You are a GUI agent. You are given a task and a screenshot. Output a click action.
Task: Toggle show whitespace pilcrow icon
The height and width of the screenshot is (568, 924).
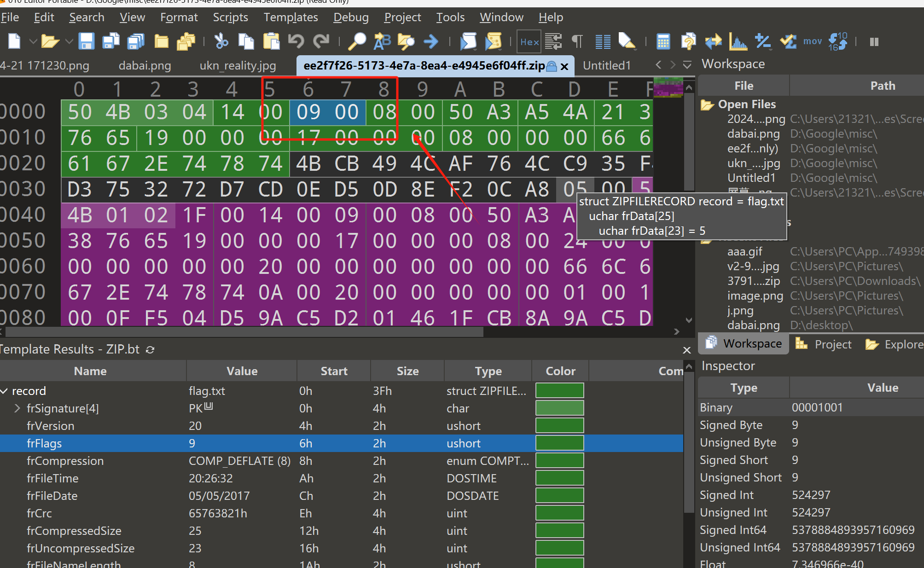point(577,41)
